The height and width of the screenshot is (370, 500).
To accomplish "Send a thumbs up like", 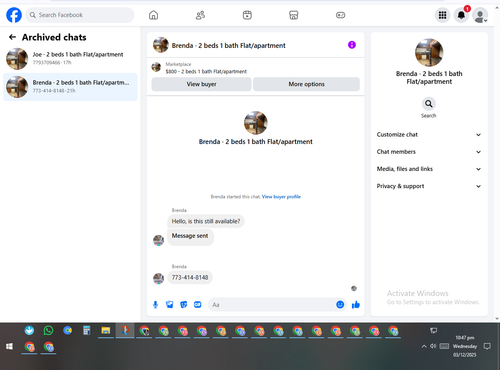I will [356, 304].
